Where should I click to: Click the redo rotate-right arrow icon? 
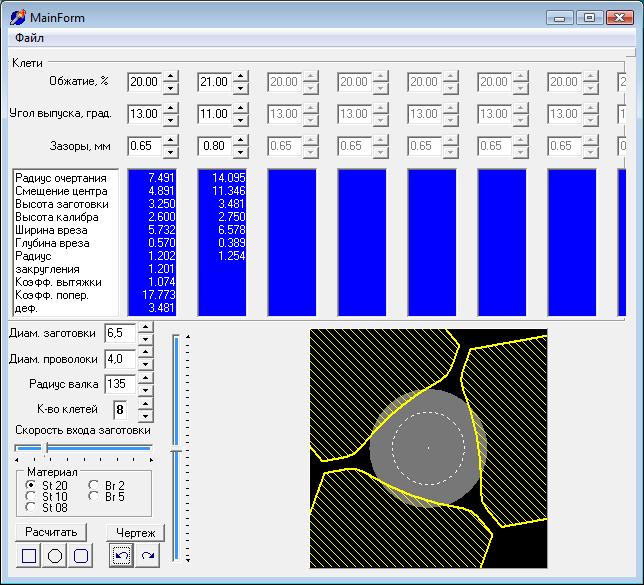click(x=147, y=555)
